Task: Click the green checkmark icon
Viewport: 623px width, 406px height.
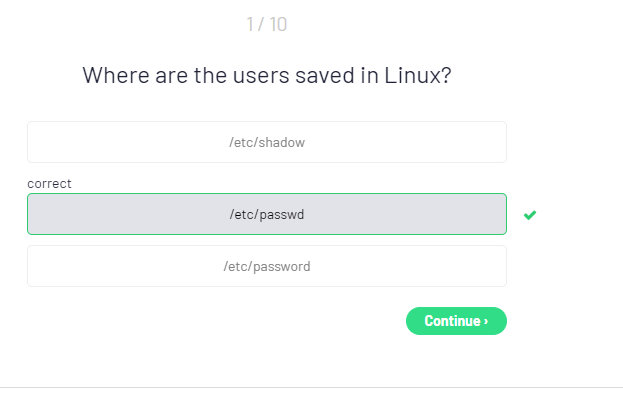Action: (530, 215)
